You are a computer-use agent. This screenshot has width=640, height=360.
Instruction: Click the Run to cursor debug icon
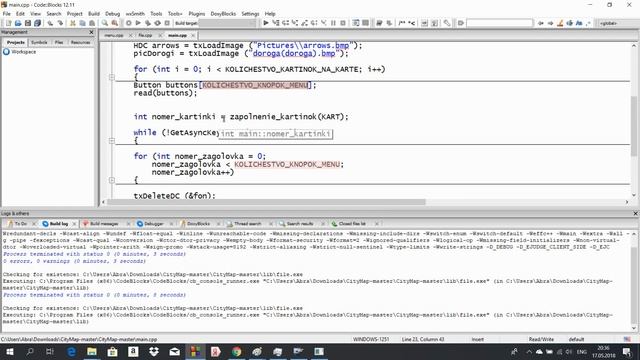[276, 23]
